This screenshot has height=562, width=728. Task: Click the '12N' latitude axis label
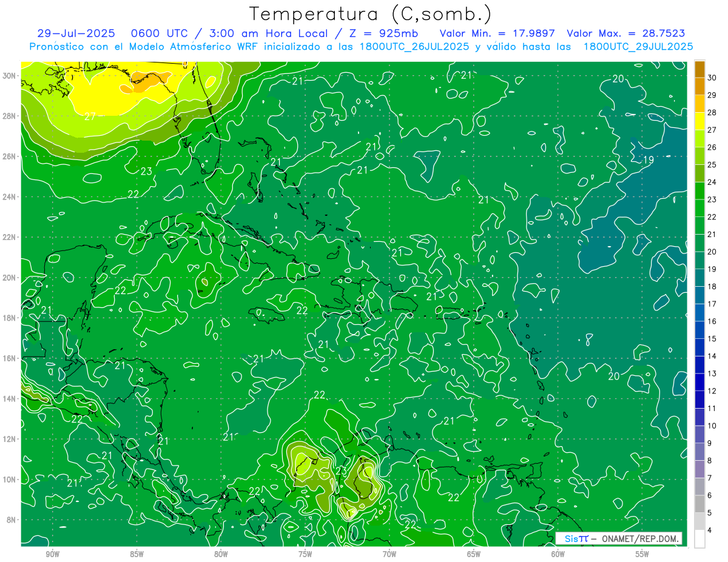coord(10,439)
